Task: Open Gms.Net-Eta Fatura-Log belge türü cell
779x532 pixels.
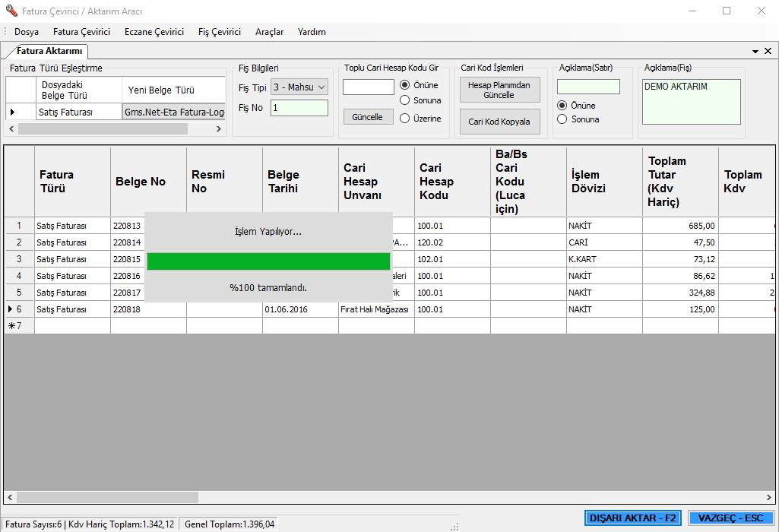Action: click(x=174, y=112)
